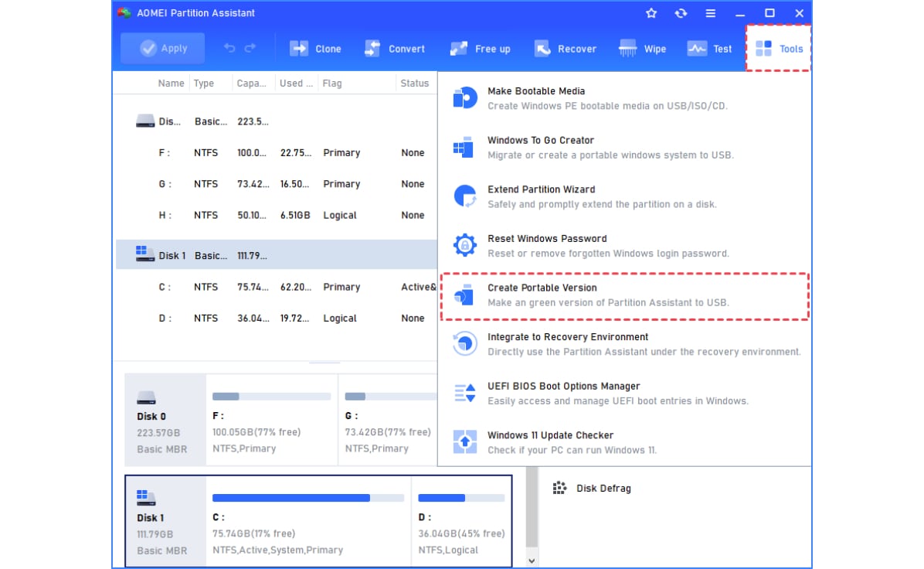Click the C: partition block in disk map
The width and height of the screenshot is (924, 569).
308,521
